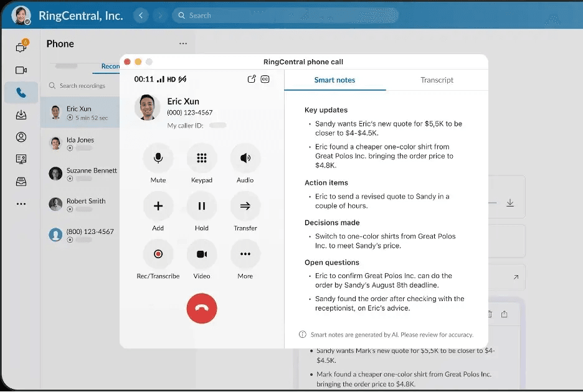Select the Smart notes tab

(335, 80)
